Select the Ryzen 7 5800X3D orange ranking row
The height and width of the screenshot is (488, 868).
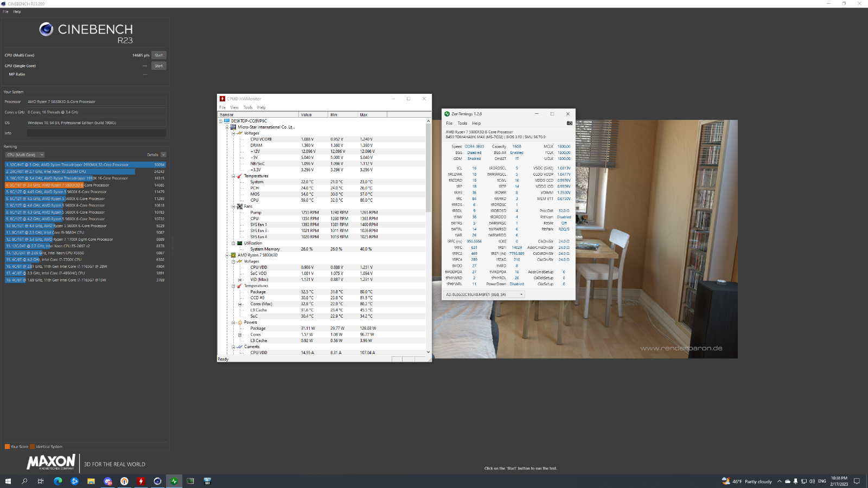(x=85, y=185)
